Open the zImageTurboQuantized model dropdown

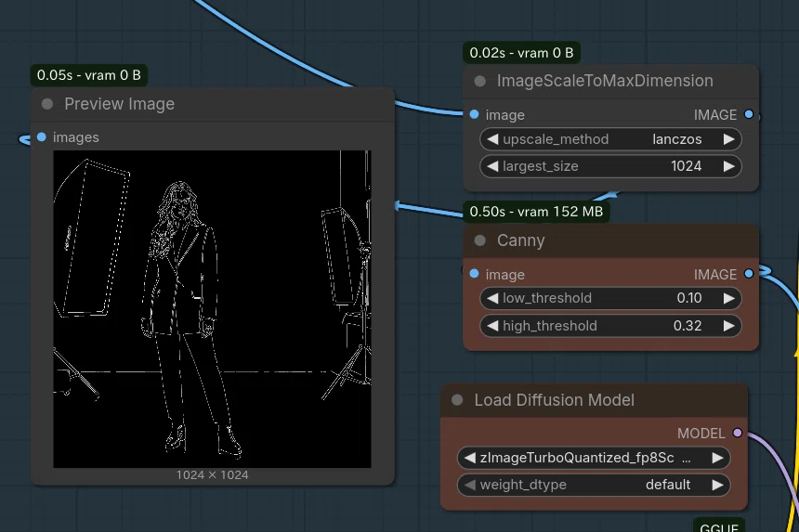594,458
